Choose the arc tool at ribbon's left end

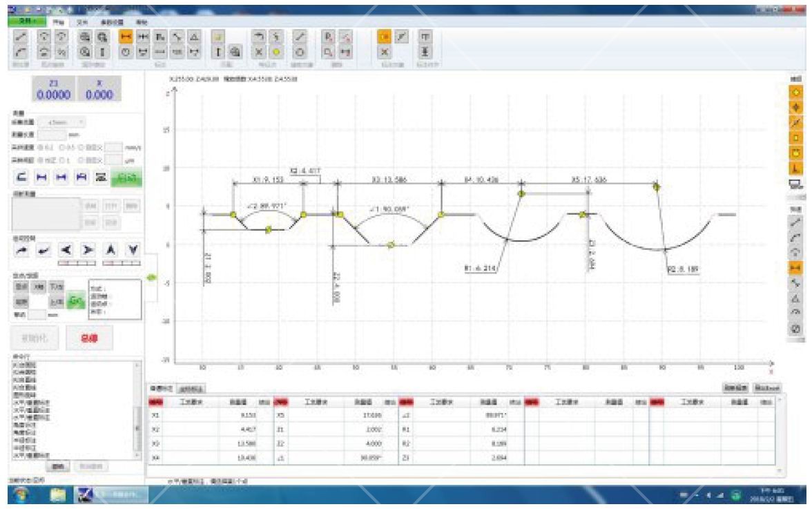(x=21, y=52)
